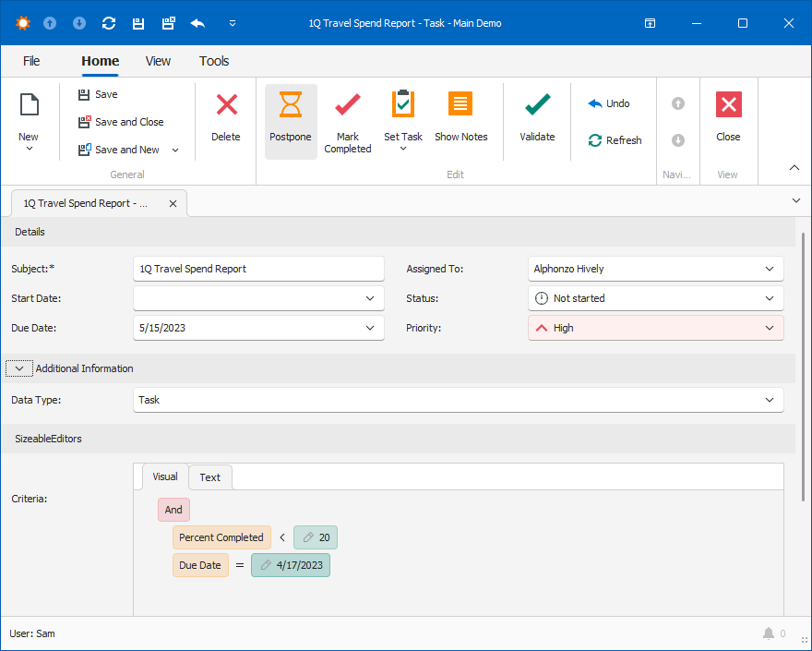This screenshot has height=651, width=812.
Task: Click the Refresh icon in Edit group
Action: pyautogui.click(x=596, y=140)
